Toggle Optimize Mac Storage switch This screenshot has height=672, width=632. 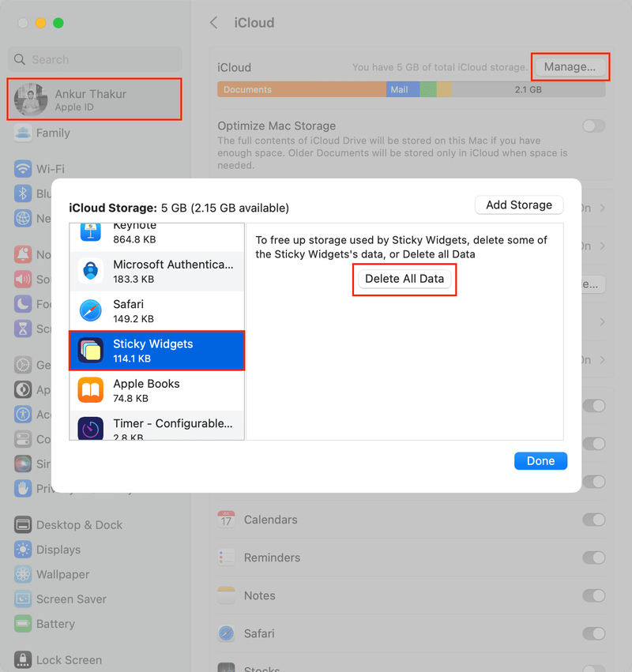point(594,126)
